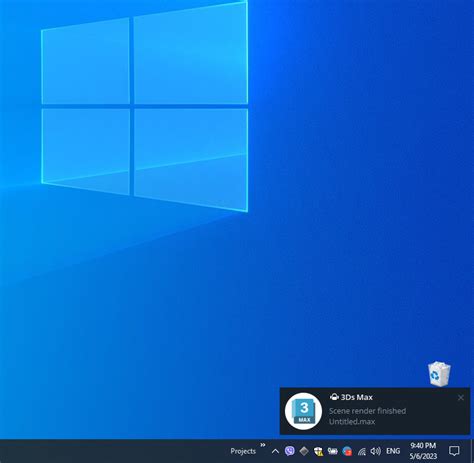Dismiss the 3Ds Max notification
Viewport: 474px width, 463px height.
(x=461, y=398)
